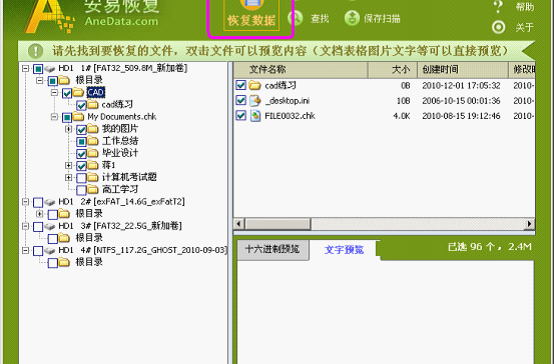Screen dimensions: 554x364
Task: Click the HD1 2# exFAT drive icon
Action: point(50,202)
